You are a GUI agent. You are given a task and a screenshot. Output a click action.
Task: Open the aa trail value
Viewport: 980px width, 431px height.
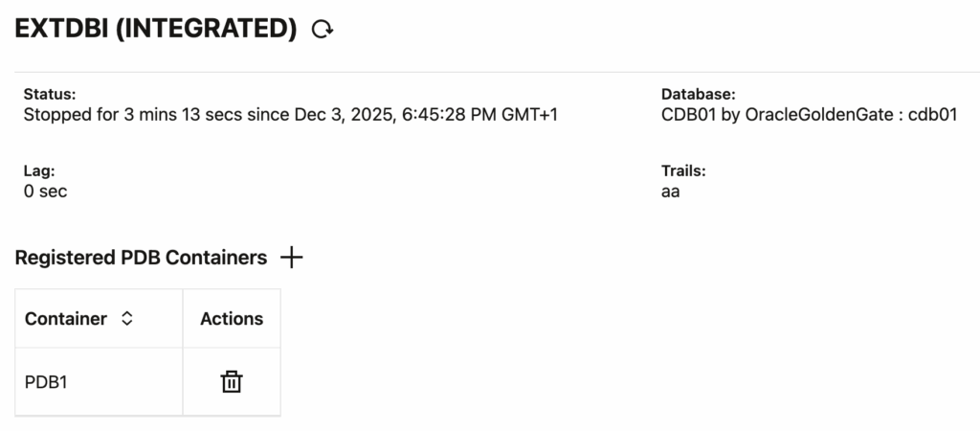[x=671, y=191]
